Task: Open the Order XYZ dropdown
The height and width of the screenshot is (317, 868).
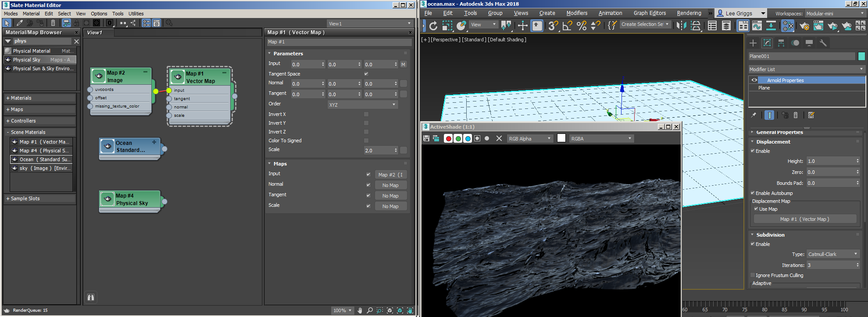Action: point(363,104)
